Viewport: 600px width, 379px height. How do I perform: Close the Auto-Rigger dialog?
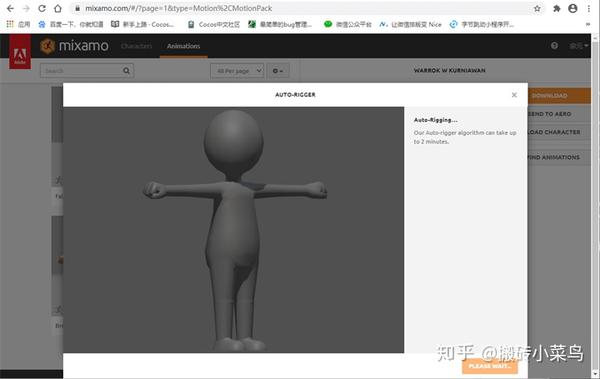514,95
